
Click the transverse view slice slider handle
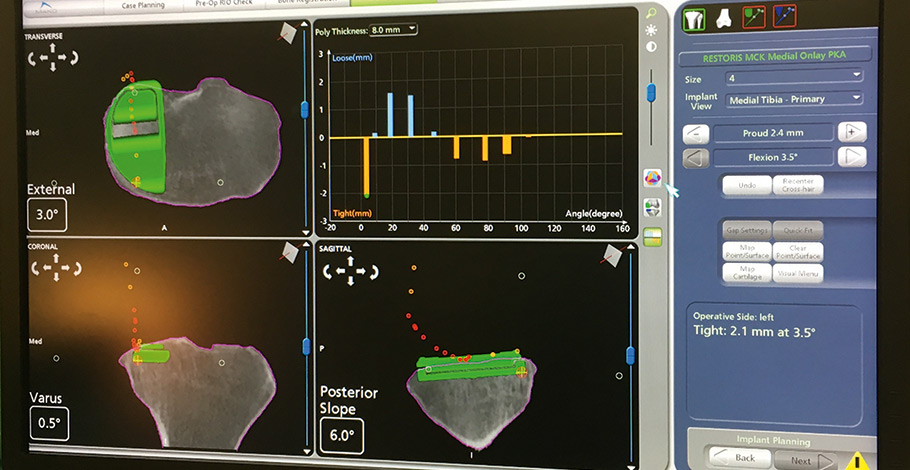tap(304, 107)
